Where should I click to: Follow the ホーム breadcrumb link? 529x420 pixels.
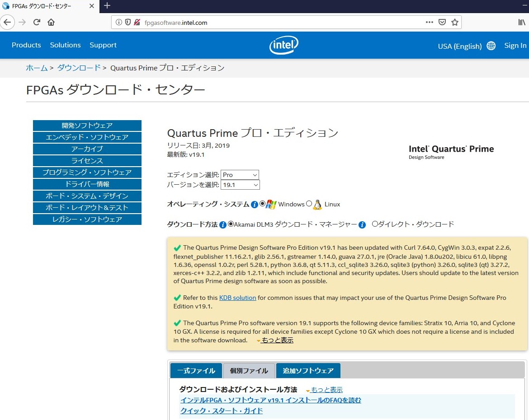(37, 68)
